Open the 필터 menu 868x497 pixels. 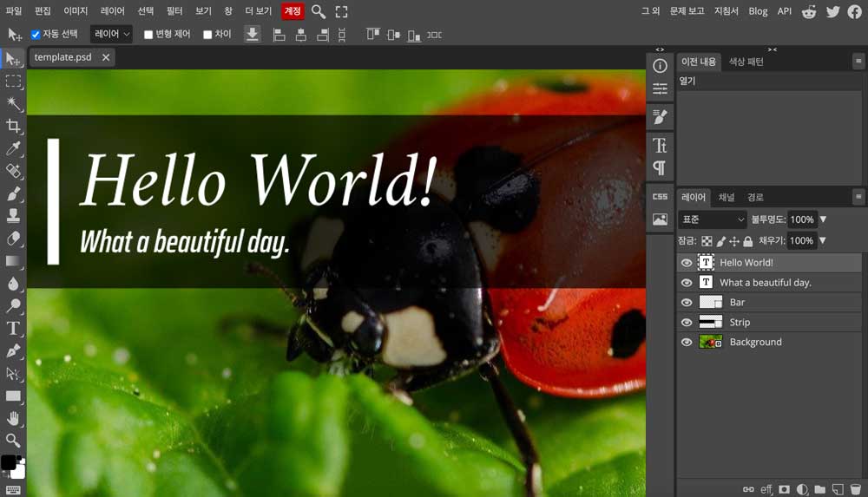174,11
